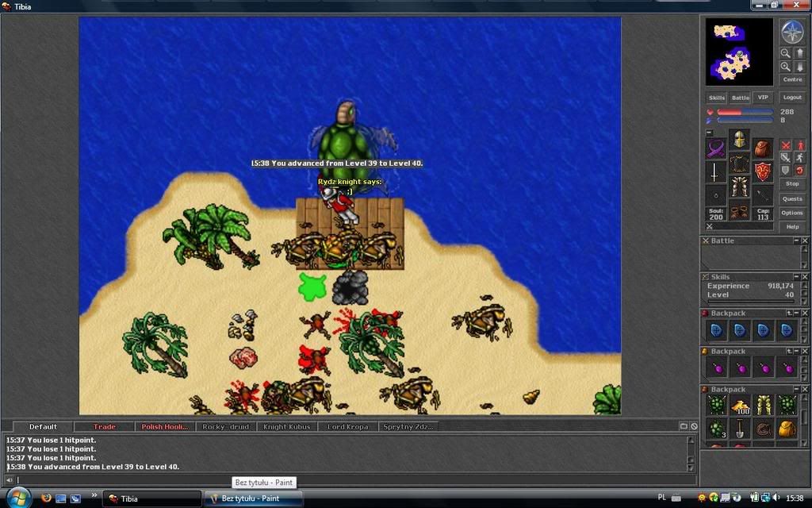Switch to Bez tytułu - Paint in taskbar
This screenshot has height=508, width=812.
pos(253,498)
